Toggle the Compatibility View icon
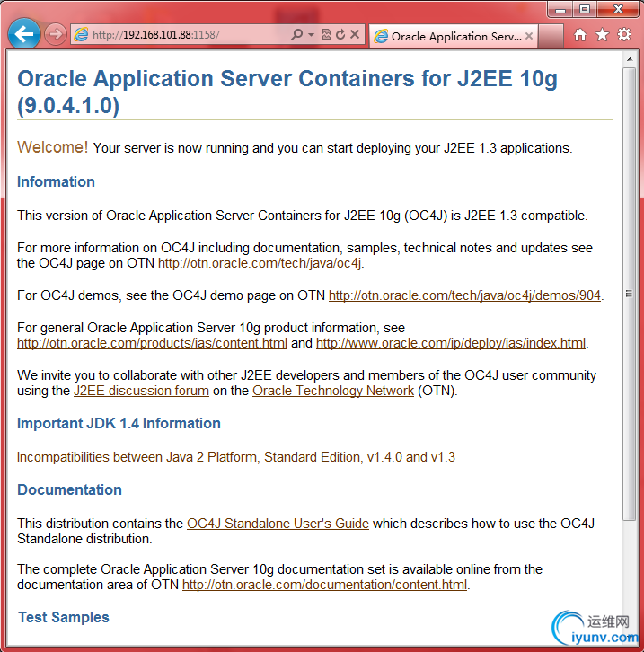The image size is (644, 652). 326,34
